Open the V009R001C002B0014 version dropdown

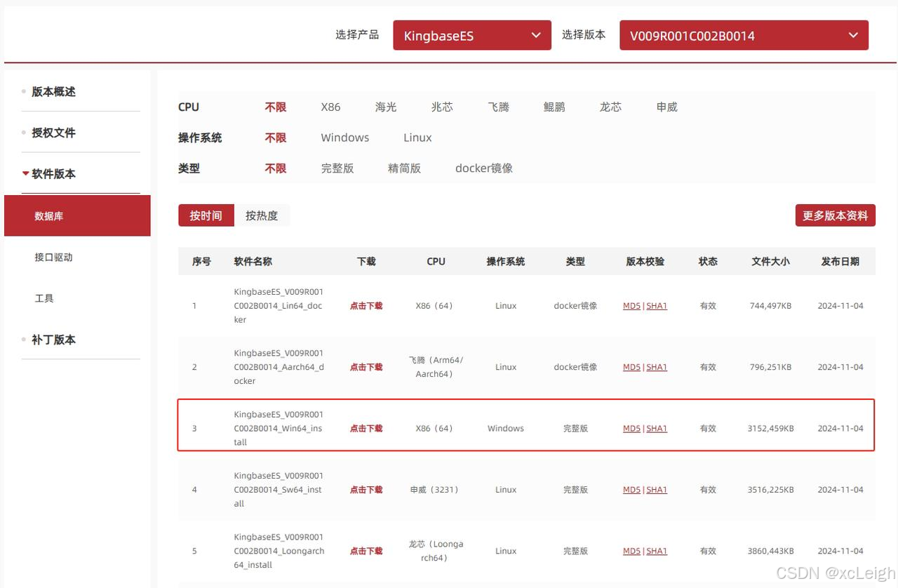coord(744,35)
